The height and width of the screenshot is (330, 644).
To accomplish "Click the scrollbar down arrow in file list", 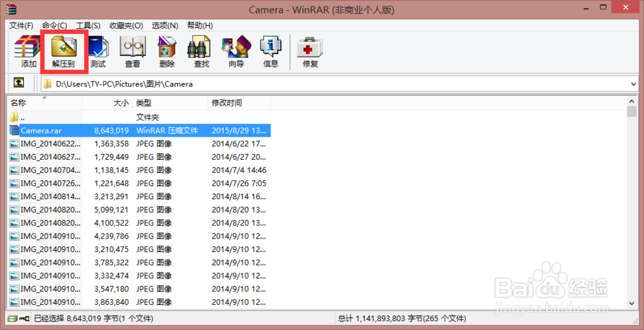I will click(x=632, y=303).
